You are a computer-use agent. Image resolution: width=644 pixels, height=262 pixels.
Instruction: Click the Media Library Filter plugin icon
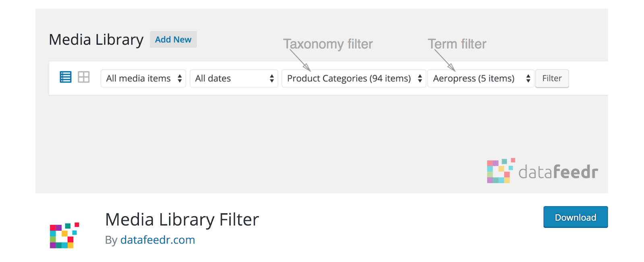tap(64, 235)
